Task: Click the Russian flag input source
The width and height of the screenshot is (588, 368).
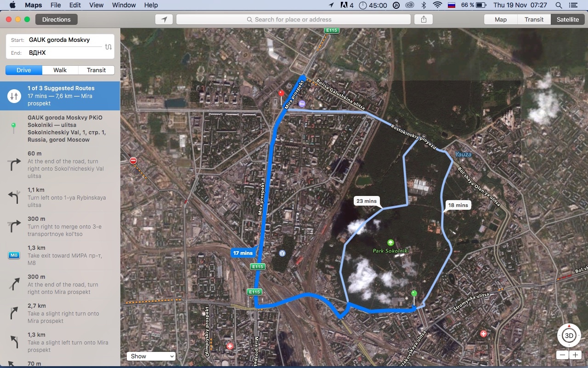Action: [451, 5]
